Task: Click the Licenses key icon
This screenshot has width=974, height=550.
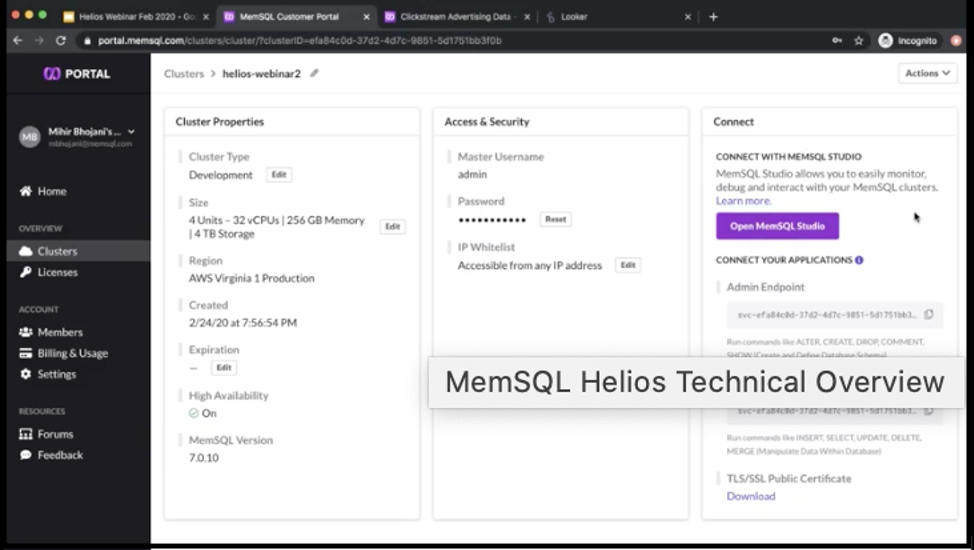Action: click(x=25, y=272)
